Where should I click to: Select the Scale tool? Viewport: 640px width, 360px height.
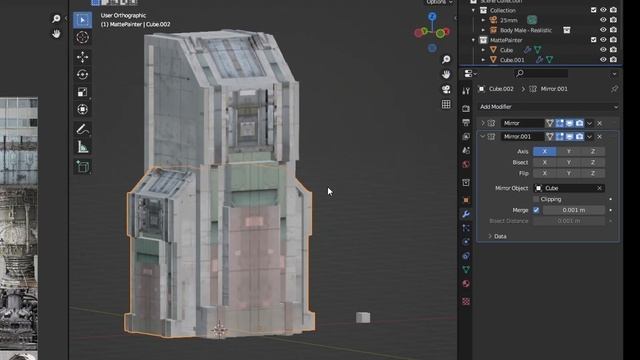pyautogui.click(x=82, y=92)
